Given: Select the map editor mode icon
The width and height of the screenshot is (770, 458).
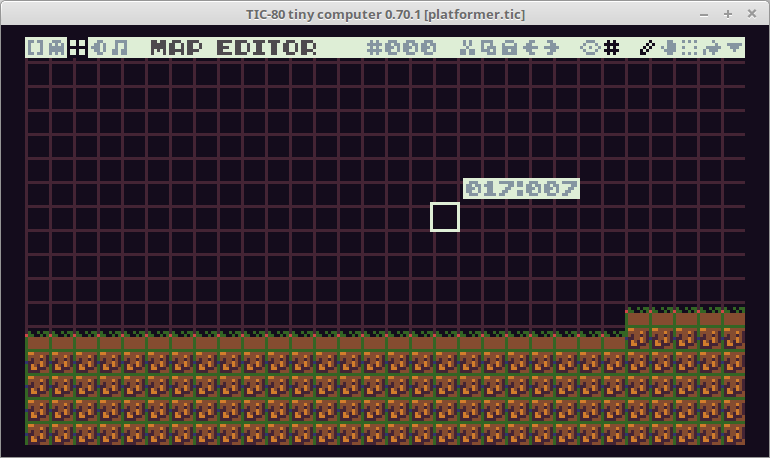Looking at the screenshot, I should pos(78,48).
